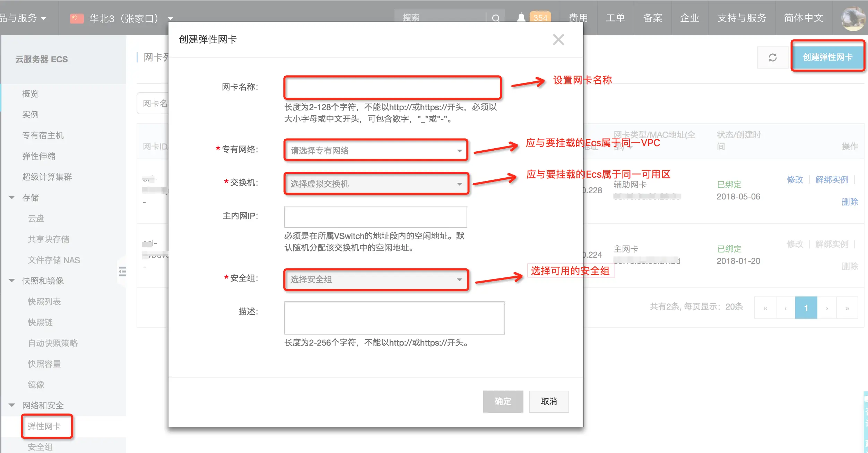Open the 安全组 security group dropdown
Viewport: 868px width, 453px height.
[376, 279]
